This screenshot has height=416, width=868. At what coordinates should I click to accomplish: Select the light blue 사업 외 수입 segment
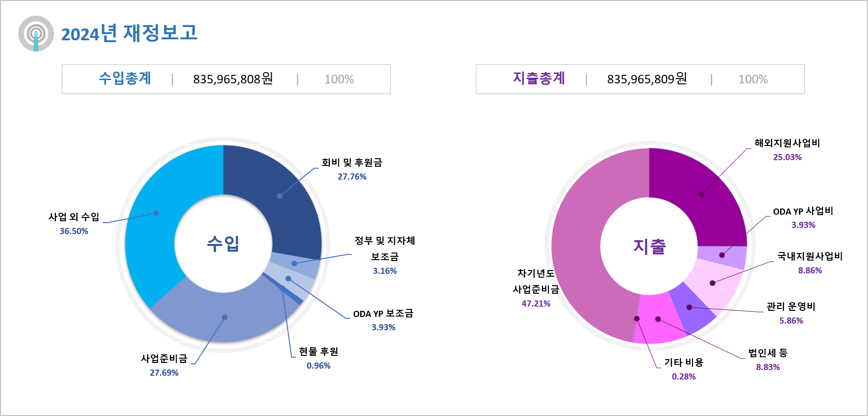point(156,213)
